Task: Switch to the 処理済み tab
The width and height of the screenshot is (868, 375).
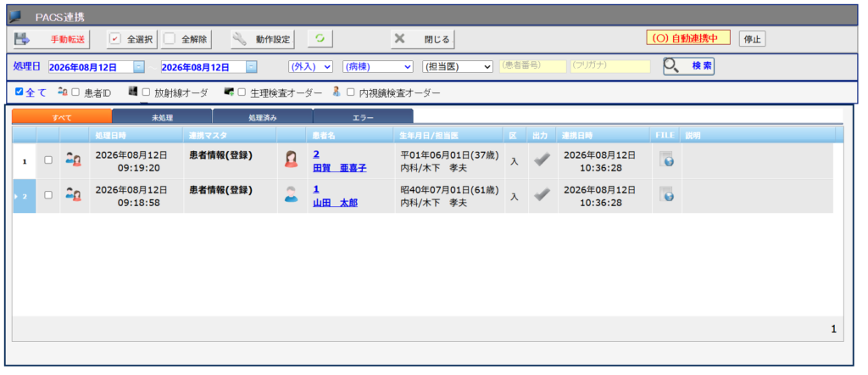Action: pos(263,117)
